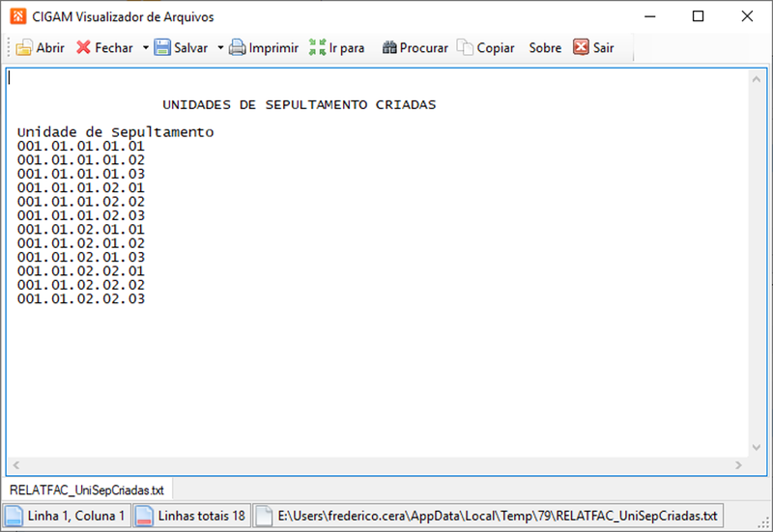
Task: Click the Fechar text label
Action: coord(114,47)
